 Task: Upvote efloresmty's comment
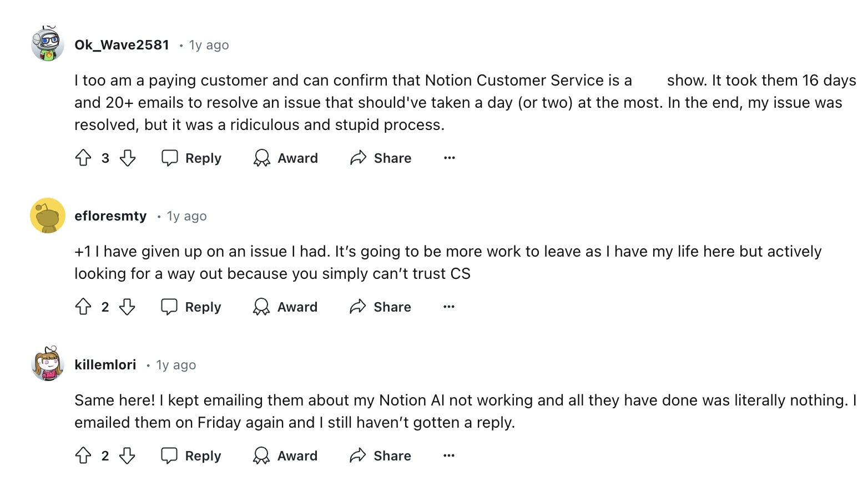click(x=83, y=307)
